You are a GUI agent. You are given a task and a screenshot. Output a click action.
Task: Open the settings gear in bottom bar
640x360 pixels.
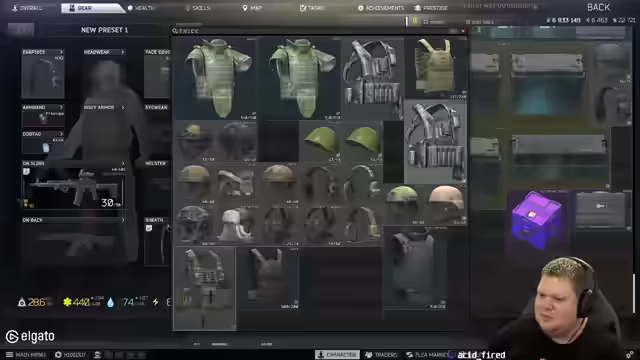click(x=630, y=354)
